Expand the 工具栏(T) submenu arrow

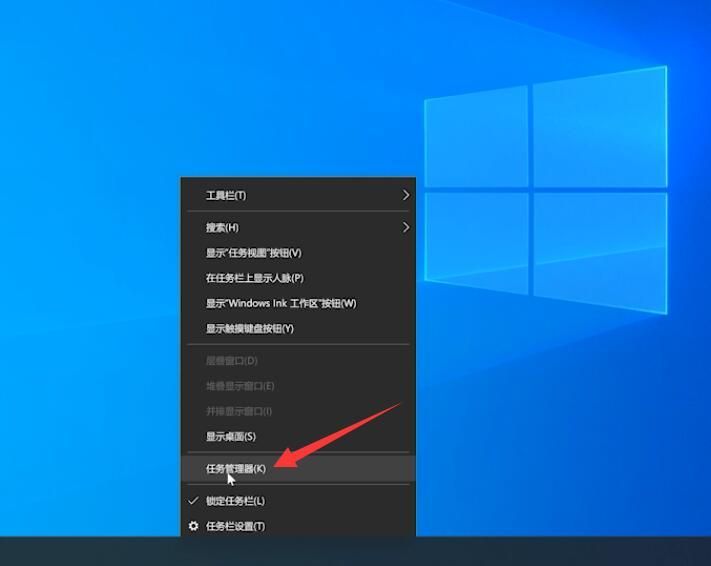click(x=406, y=195)
